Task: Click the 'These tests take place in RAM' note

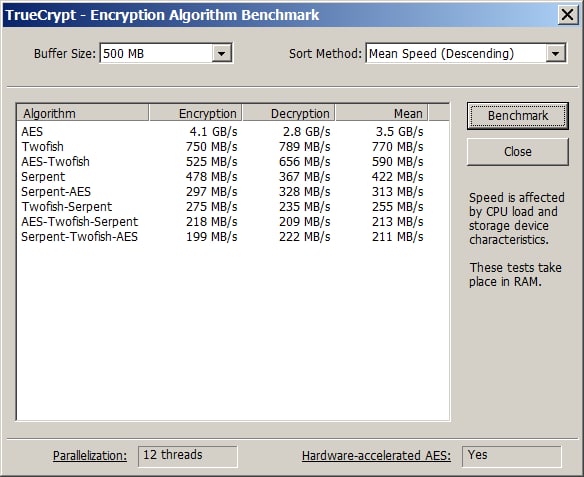Action: pyautogui.click(x=515, y=274)
